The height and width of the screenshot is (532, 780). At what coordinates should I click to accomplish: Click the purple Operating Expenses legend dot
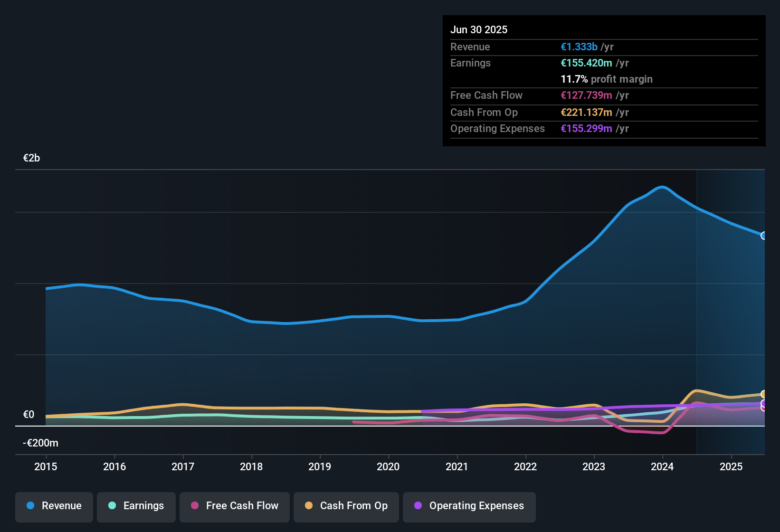click(417, 506)
